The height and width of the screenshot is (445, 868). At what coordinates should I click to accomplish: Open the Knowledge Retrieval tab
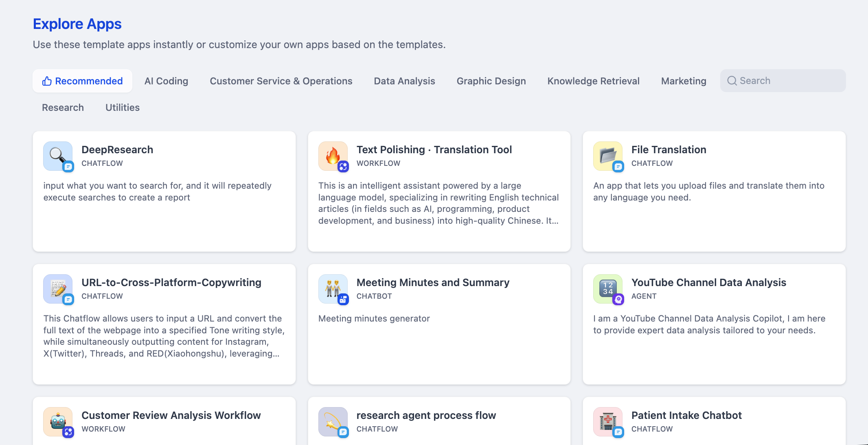(x=593, y=81)
